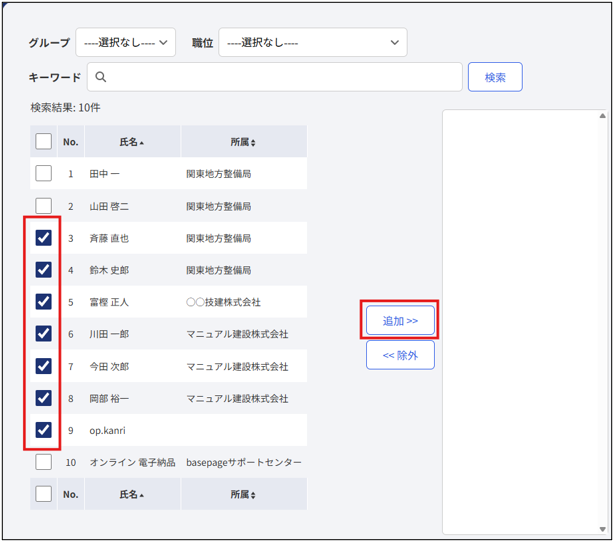
Task: Toggle the select-all checkbox in bottom header row
Action: point(43,494)
